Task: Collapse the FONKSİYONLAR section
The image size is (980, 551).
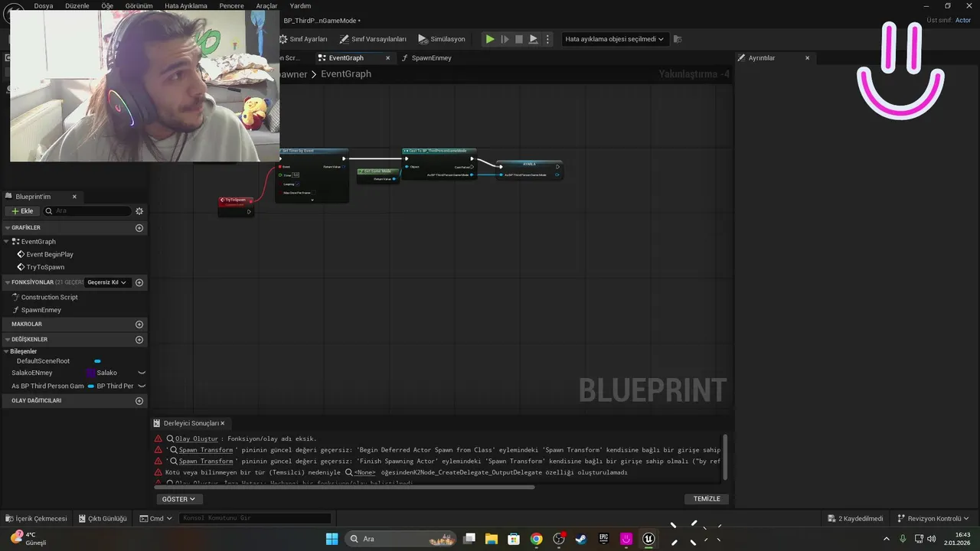Action: tap(7, 282)
